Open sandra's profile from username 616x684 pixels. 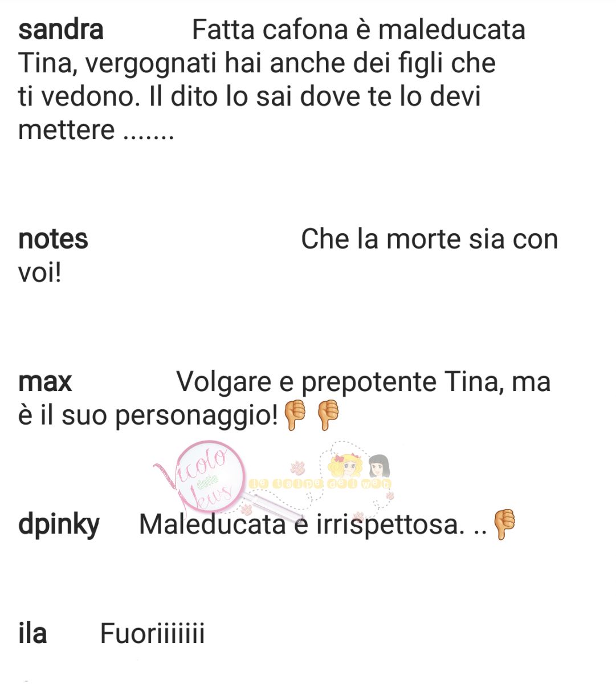pos(61,30)
